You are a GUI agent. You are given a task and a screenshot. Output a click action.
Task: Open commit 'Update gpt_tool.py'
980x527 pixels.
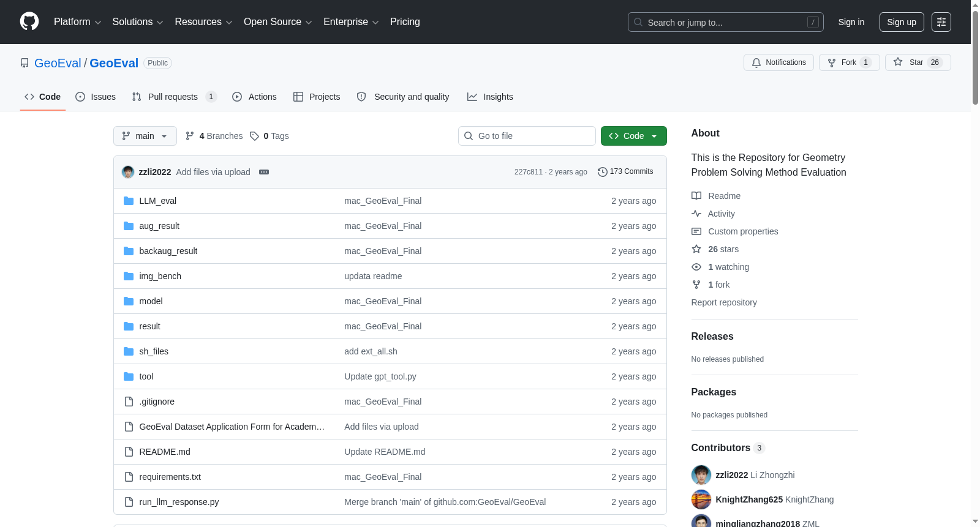coord(380,376)
